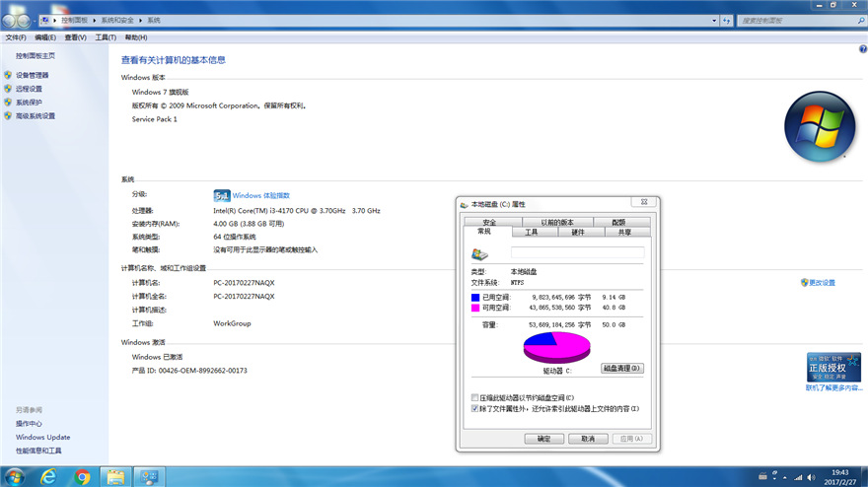Click the 确定 button in the dialog
The width and height of the screenshot is (868, 487).
[x=544, y=439]
